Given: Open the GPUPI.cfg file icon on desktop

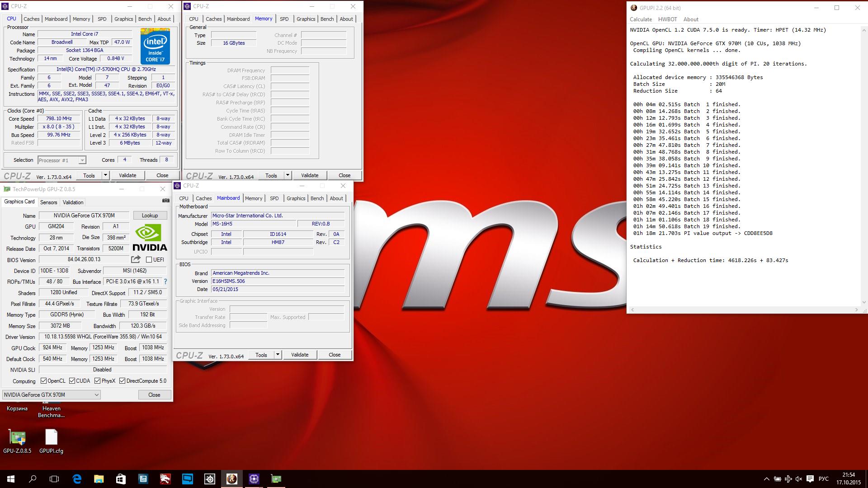Looking at the screenshot, I should pyautogui.click(x=51, y=441).
